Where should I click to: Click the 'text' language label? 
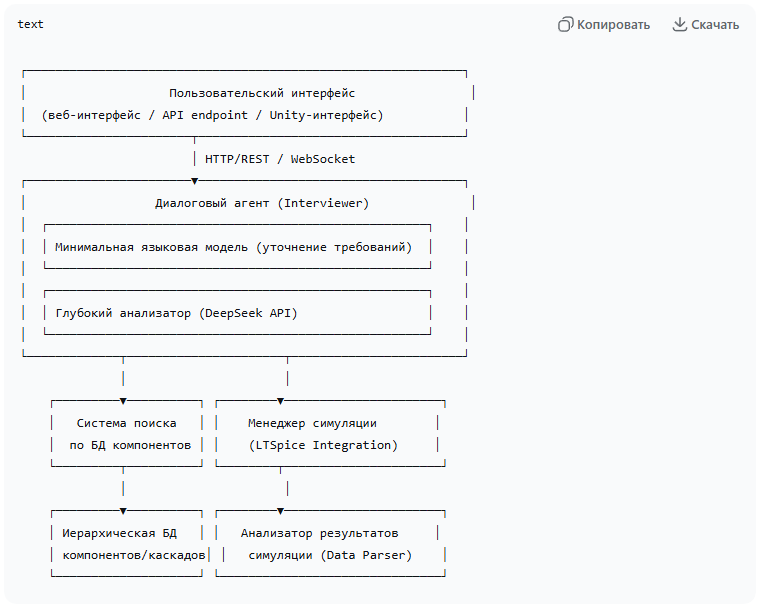(x=30, y=24)
